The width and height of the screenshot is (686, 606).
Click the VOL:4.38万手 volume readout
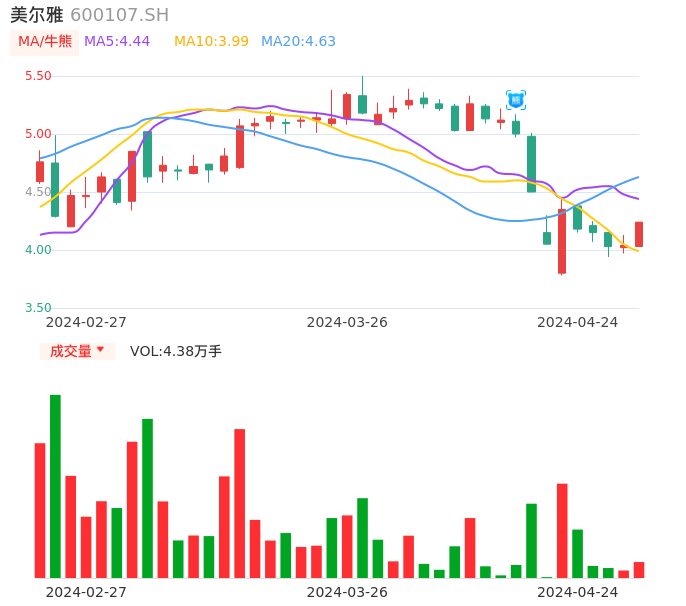point(176,351)
